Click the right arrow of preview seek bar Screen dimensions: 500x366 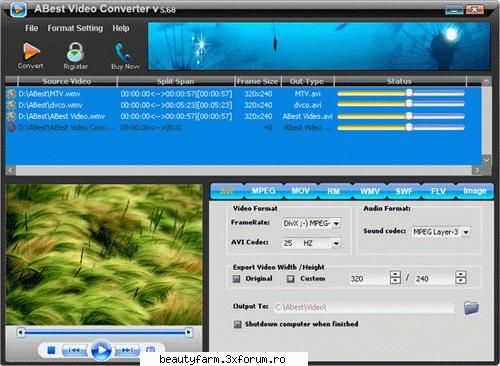189,332
